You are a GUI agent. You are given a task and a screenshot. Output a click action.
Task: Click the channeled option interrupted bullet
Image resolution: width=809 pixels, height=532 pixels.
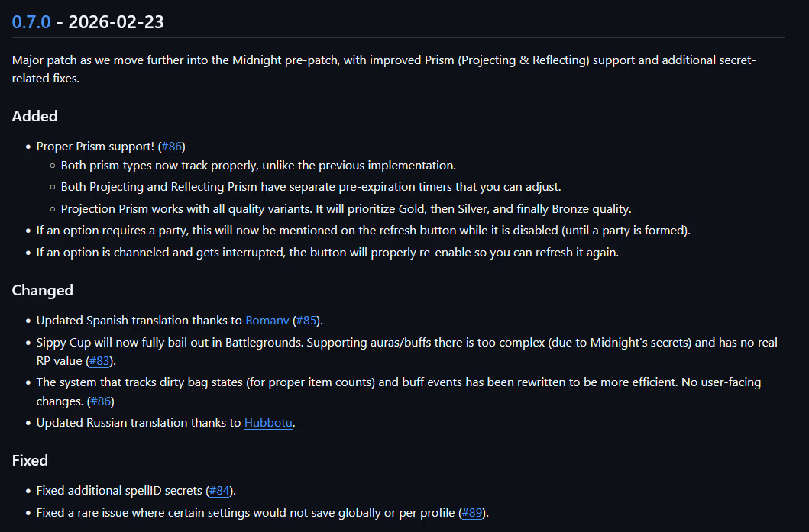(x=327, y=253)
